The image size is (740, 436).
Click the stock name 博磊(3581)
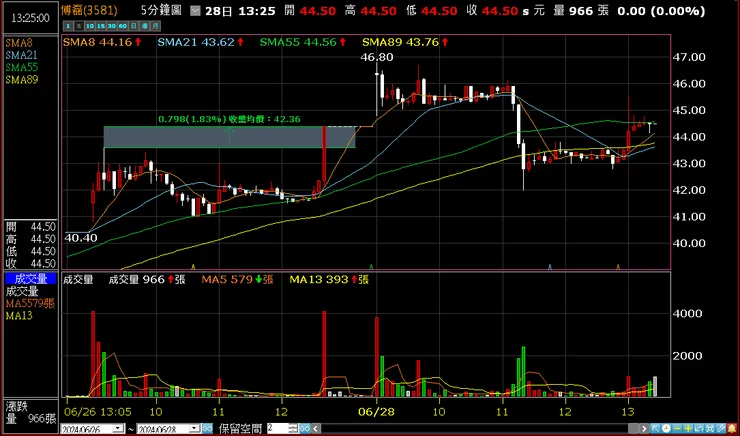(89, 10)
